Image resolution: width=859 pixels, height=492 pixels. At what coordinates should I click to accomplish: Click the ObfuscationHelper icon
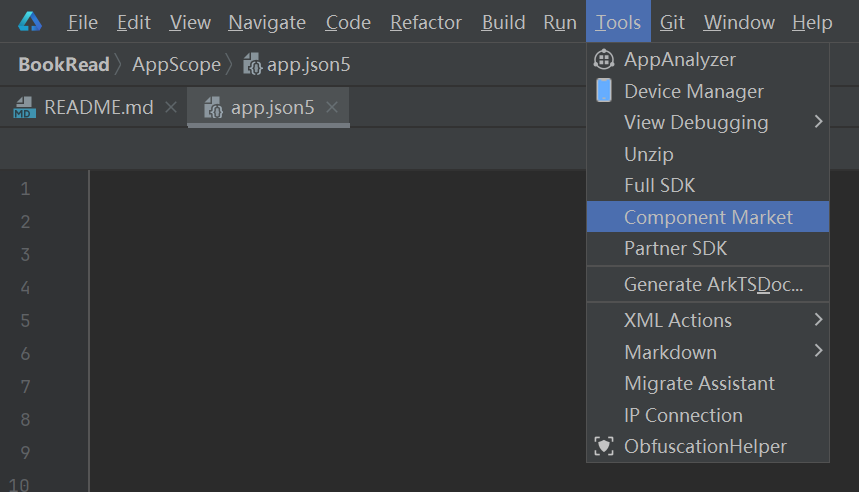click(604, 447)
